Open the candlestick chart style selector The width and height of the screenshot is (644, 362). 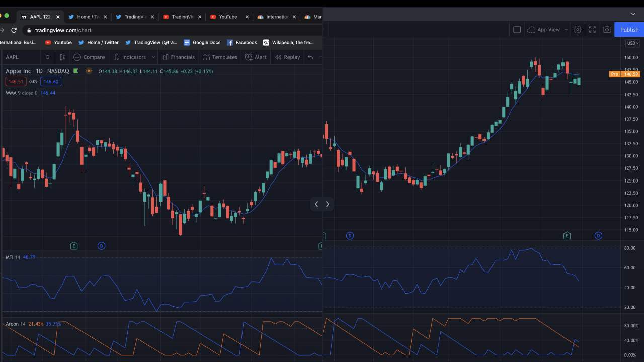tap(63, 57)
